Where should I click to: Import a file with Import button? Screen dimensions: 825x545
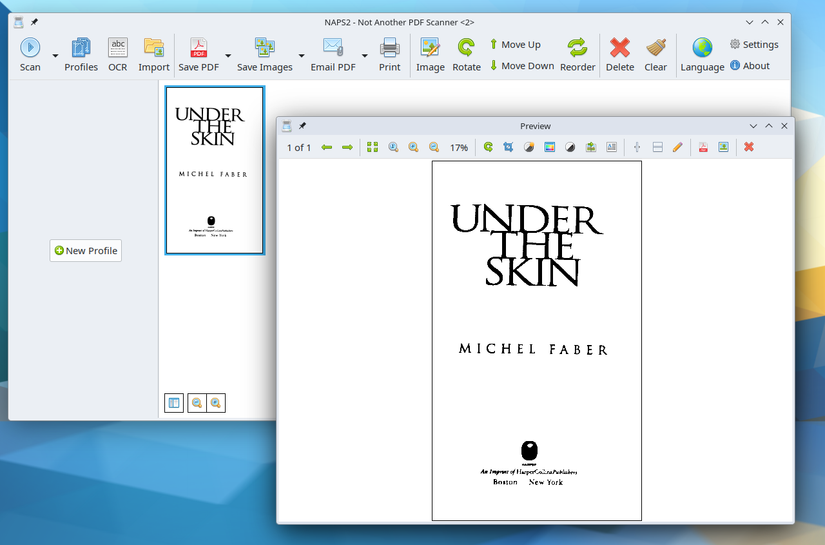(x=154, y=55)
